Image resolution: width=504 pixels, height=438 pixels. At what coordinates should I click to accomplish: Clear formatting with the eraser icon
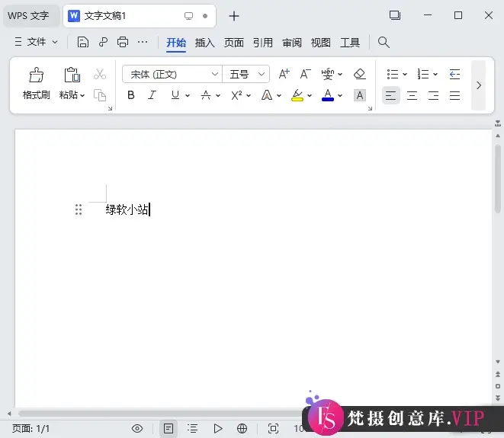pos(360,74)
